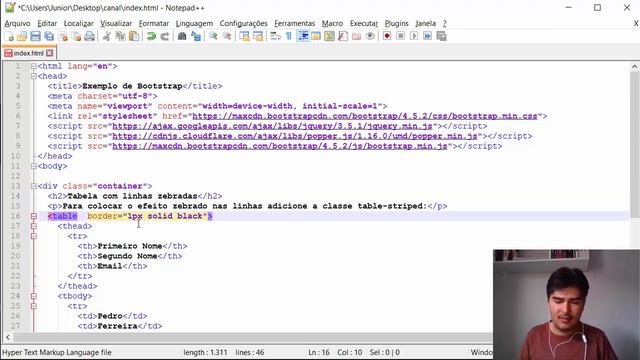Open the Editar menu
Screen dimensions: 640x360
point(47,24)
